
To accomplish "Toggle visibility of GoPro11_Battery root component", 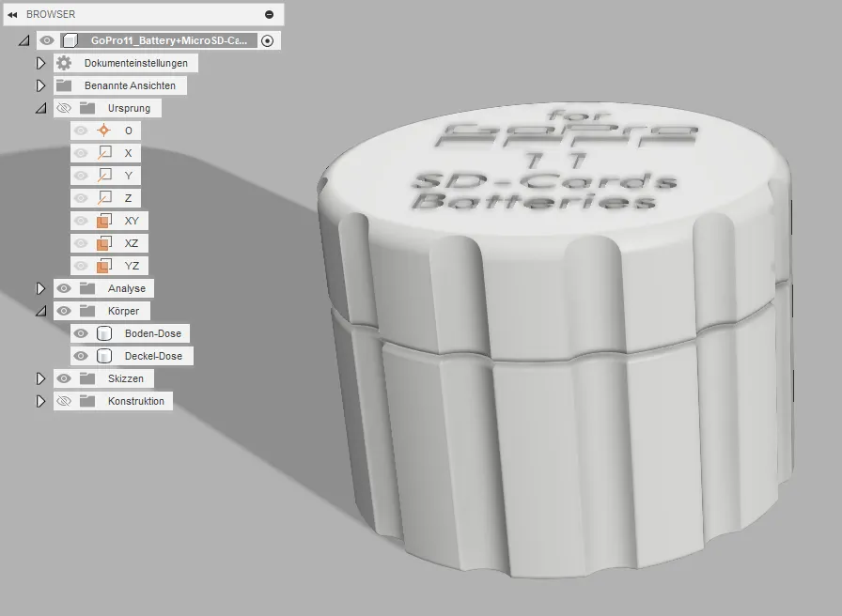I will click(x=47, y=40).
